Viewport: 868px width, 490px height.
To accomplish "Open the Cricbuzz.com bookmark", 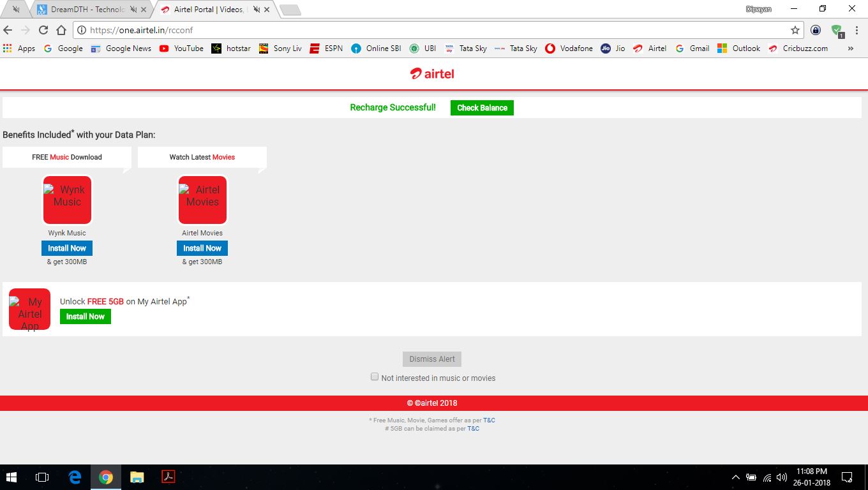I will (798, 48).
